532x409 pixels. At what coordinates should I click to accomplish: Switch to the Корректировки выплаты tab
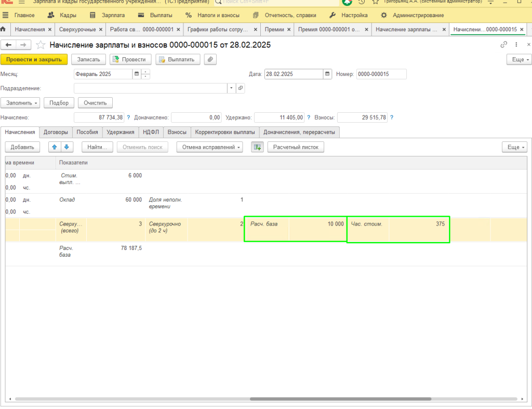coord(225,132)
